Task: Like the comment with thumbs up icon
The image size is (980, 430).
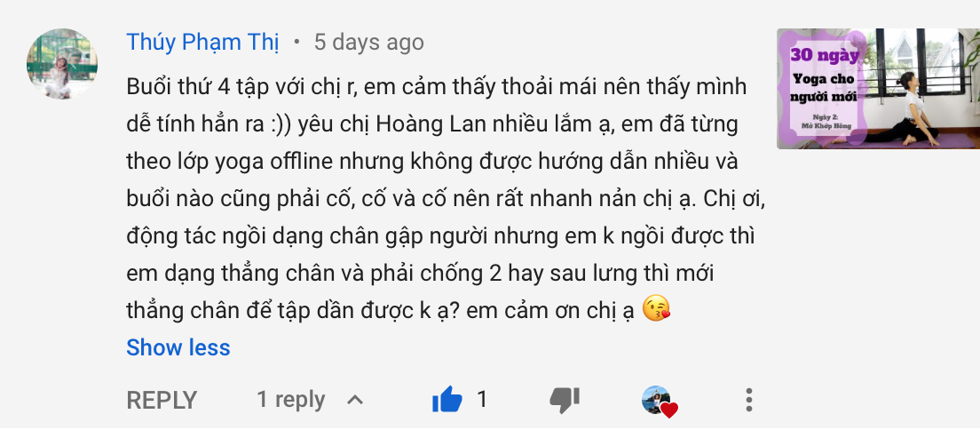Action: click(447, 399)
